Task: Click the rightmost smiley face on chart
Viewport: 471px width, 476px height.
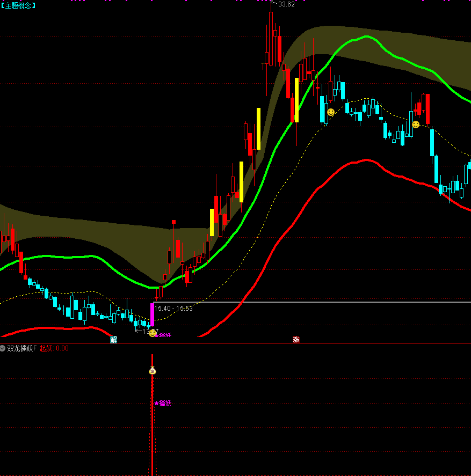Action: tap(416, 125)
